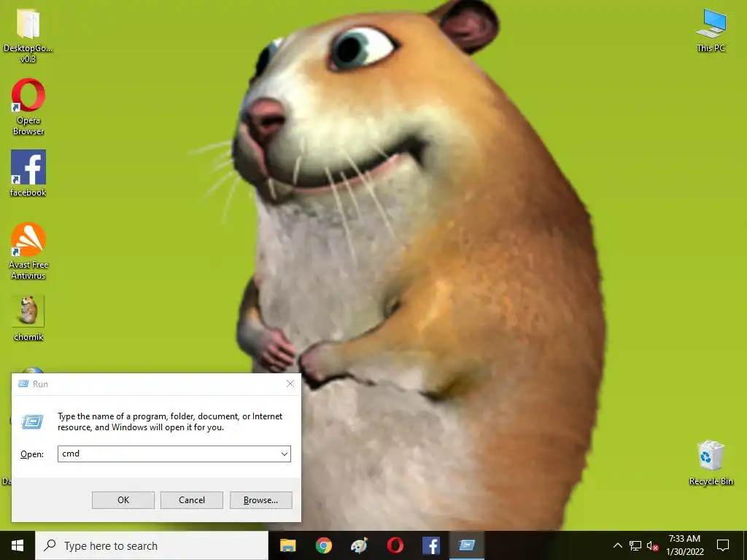Select the Opera Browser desktop shortcut
This screenshot has width=747, height=560.
click(x=28, y=106)
